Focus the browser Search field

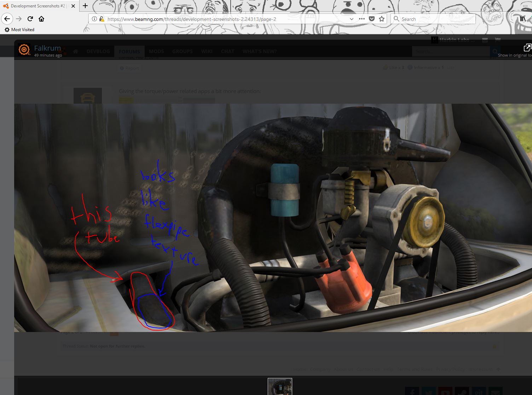[433, 19]
